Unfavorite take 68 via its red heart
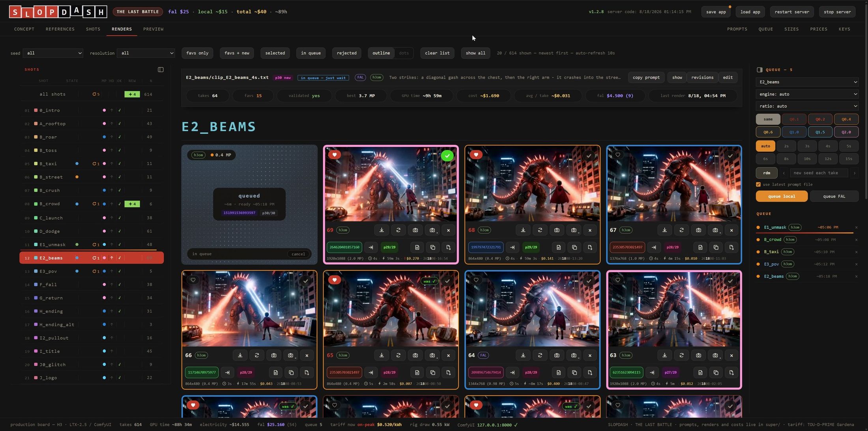The height and width of the screenshot is (431, 868). click(x=476, y=155)
